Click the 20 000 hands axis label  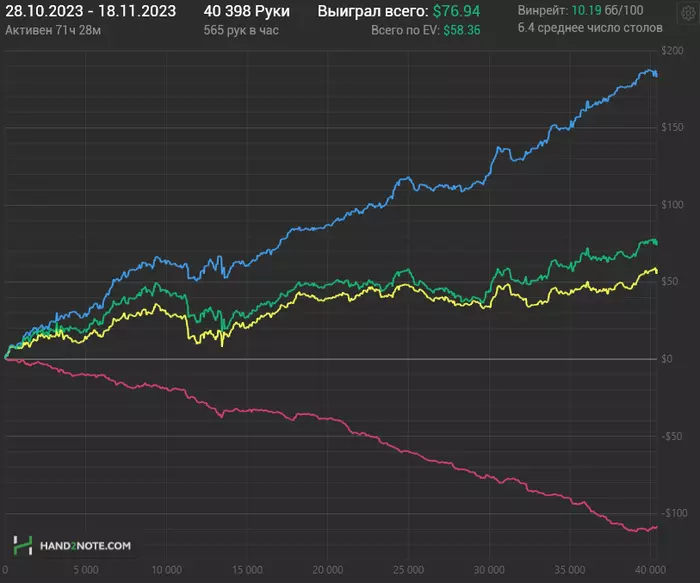[328, 570]
